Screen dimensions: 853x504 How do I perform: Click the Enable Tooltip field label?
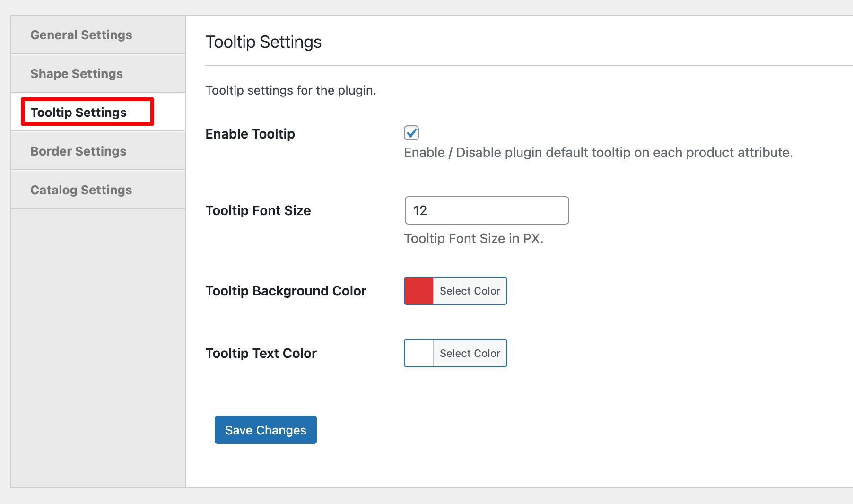(250, 134)
